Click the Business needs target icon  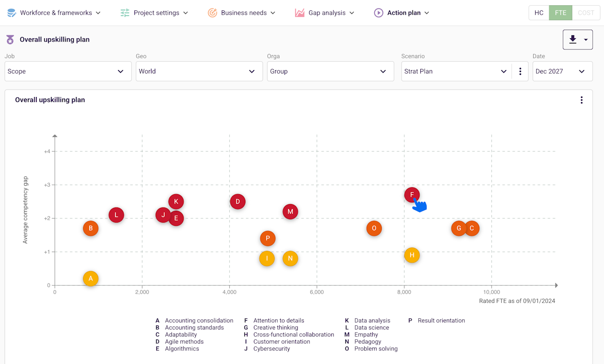point(212,13)
